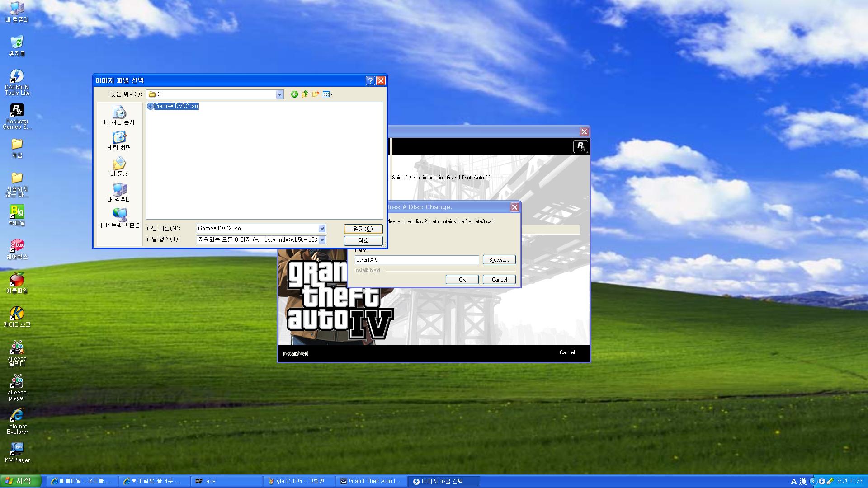Open the 시작 Start menu
The image size is (868, 488).
tap(21, 481)
